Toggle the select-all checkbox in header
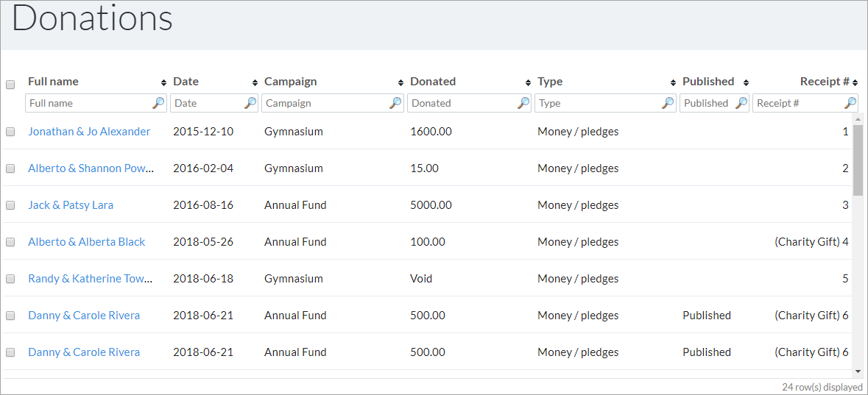Viewport: 868px width, 395px height. pyautogui.click(x=10, y=85)
